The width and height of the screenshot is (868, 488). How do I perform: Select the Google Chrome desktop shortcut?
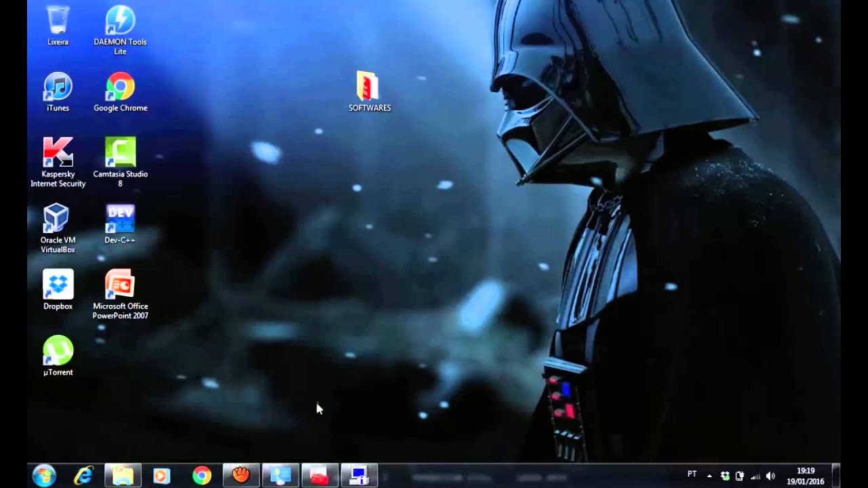coord(120,92)
